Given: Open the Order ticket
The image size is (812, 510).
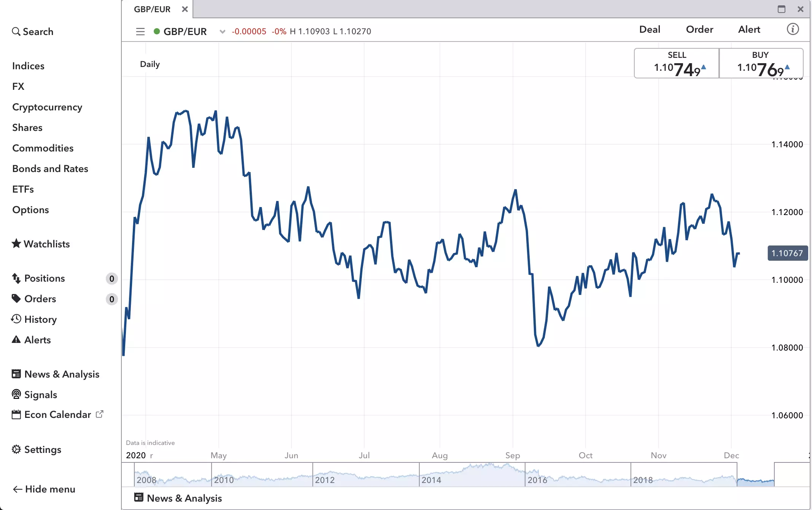Looking at the screenshot, I should [x=700, y=29].
